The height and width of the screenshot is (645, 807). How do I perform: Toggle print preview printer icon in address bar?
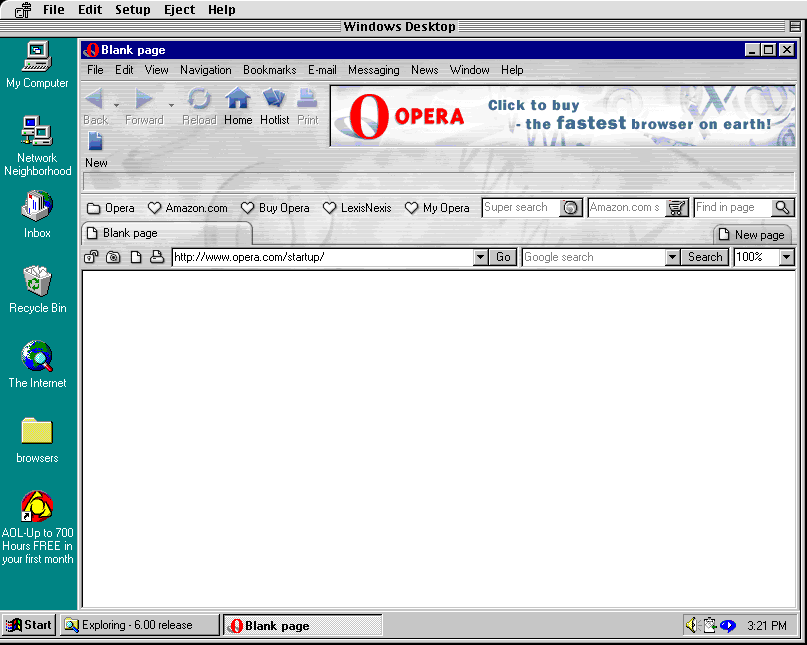(157, 257)
